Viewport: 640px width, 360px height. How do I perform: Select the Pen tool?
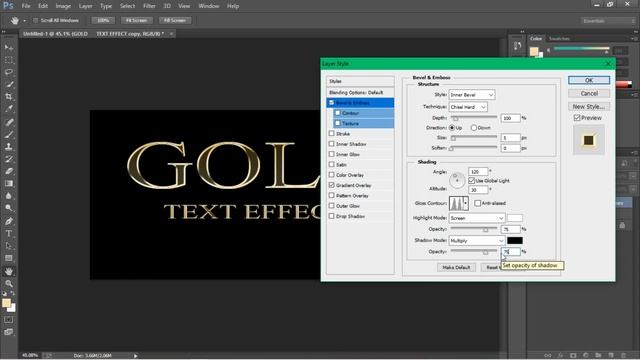click(9, 221)
